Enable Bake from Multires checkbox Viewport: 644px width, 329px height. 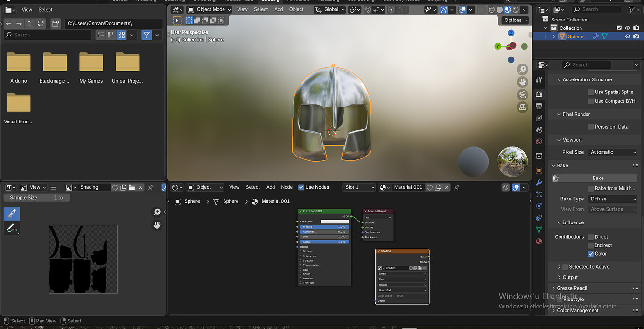pyautogui.click(x=591, y=188)
